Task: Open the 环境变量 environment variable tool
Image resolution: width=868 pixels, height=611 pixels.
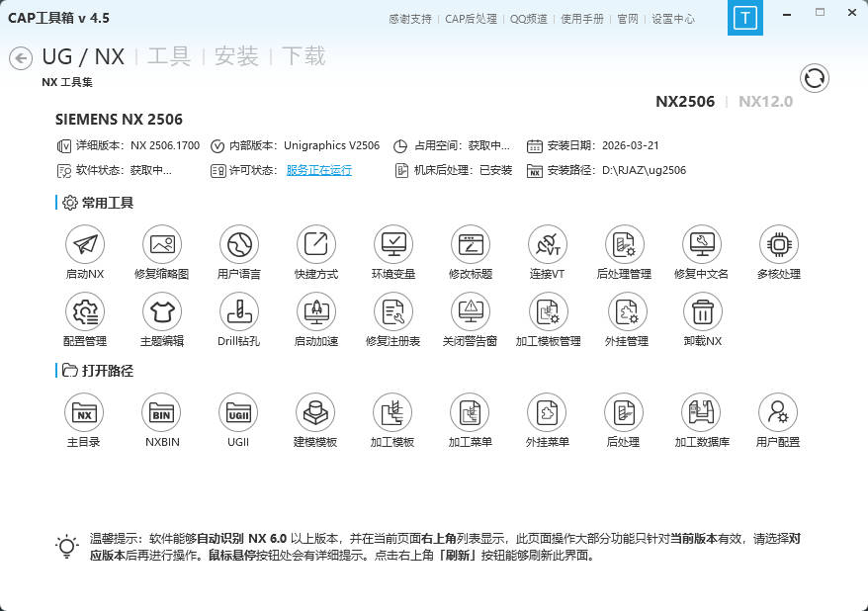Action: click(x=393, y=244)
